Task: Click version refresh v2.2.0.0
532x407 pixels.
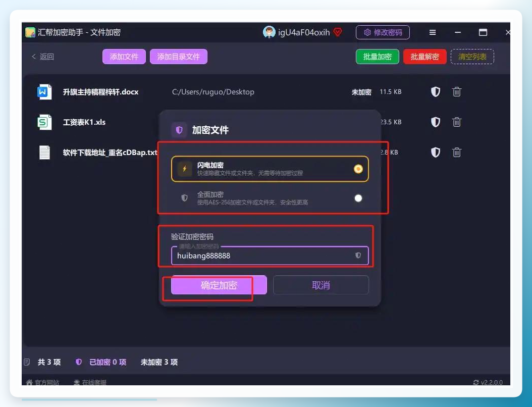Action: tap(488, 382)
